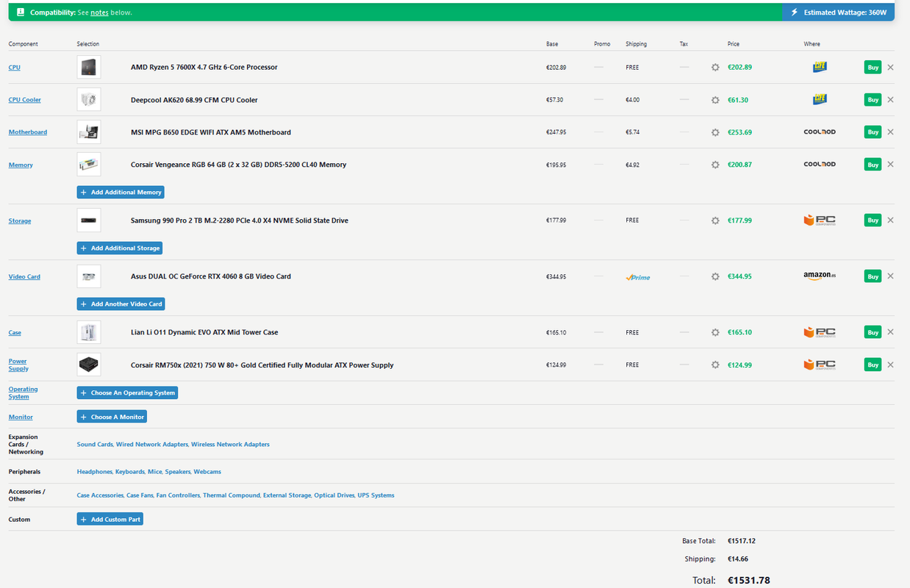
Task: Click the Corsair power supply thumbnail
Action: (x=89, y=365)
